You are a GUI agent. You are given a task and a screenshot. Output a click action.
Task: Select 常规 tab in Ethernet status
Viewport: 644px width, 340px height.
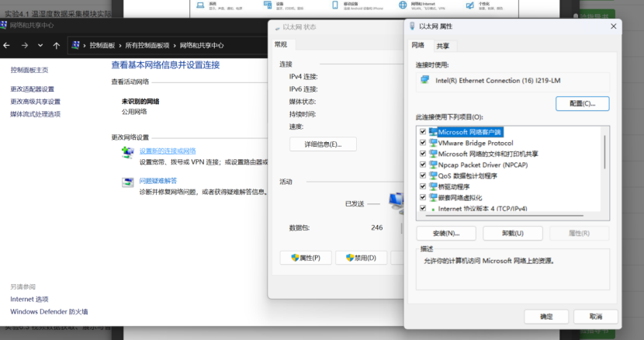[282, 44]
